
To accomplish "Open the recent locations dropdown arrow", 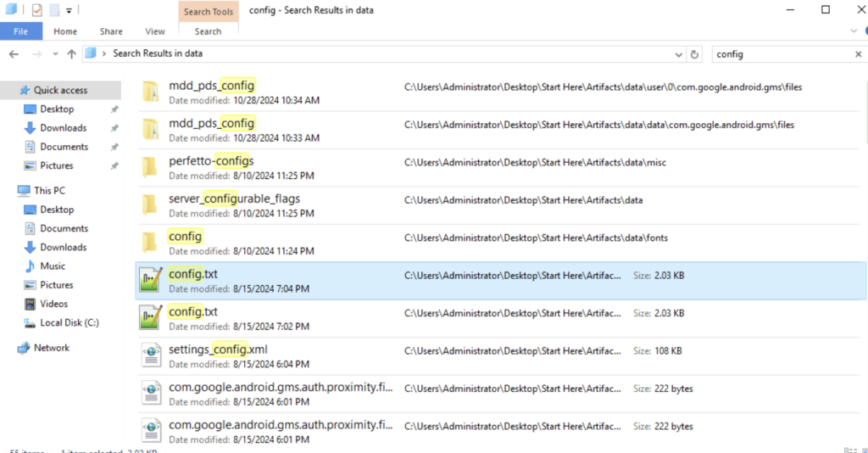I will (x=54, y=53).
